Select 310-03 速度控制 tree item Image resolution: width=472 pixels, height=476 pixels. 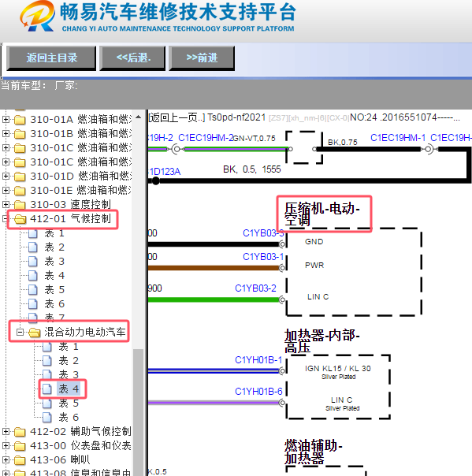[x=70, y=204]
